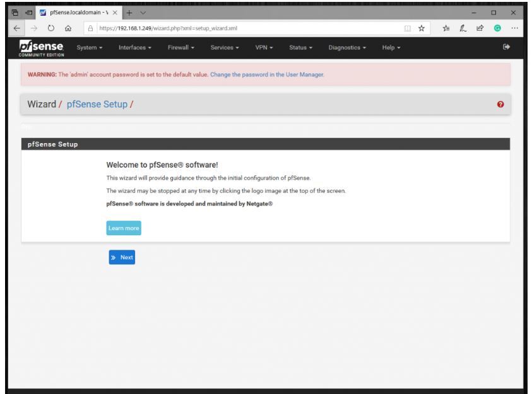The width and height of the screenshot is (532, 394).
Task: Click the Wizard breadcrumb text
Action: pos(42,105)
